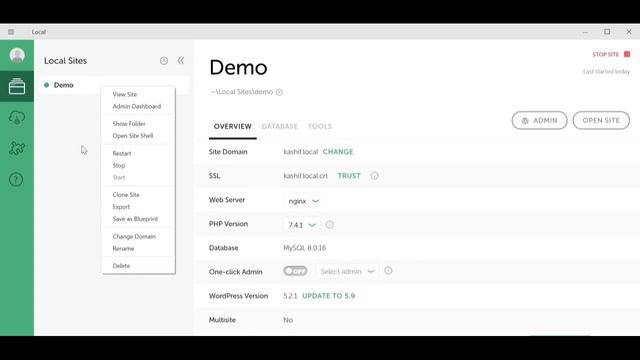Viewport: 640px width, 360px height.
Task: Switch to the Database tab
Action: (x=280, y=127)
